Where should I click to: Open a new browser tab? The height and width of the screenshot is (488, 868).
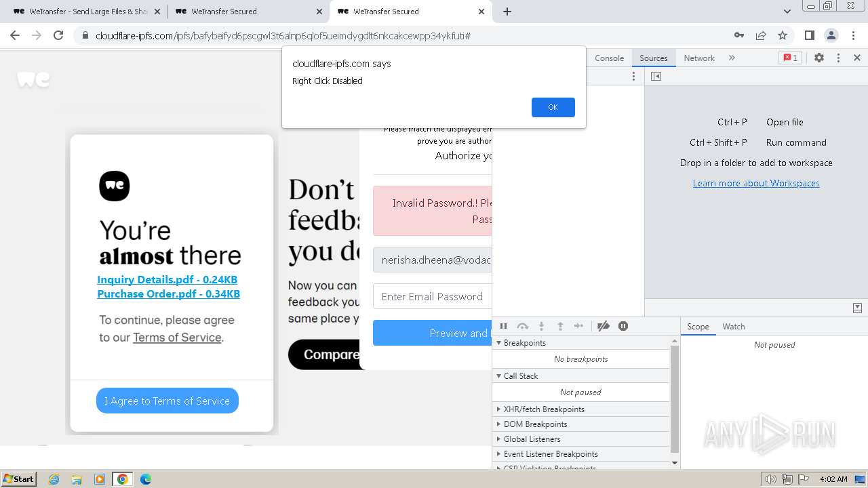tap(507, 12)
